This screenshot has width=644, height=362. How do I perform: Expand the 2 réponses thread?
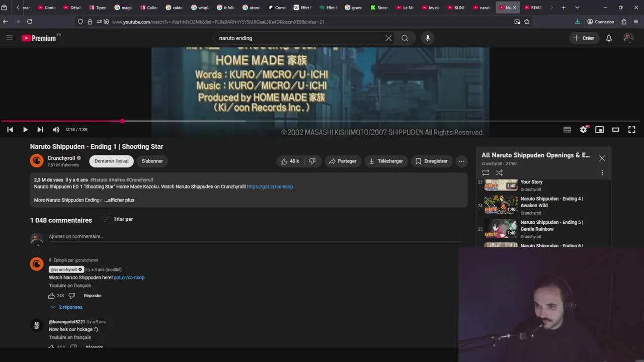pos(66,307)
